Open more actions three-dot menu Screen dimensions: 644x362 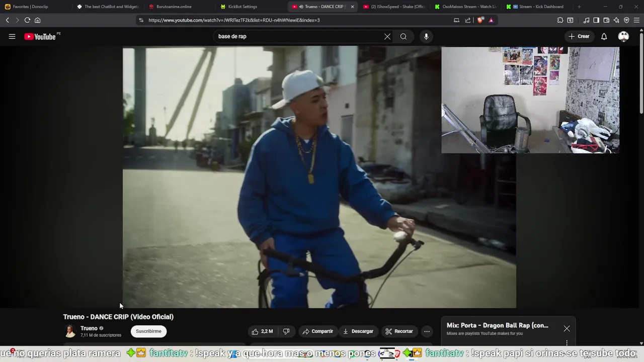[x=427, y=331]
